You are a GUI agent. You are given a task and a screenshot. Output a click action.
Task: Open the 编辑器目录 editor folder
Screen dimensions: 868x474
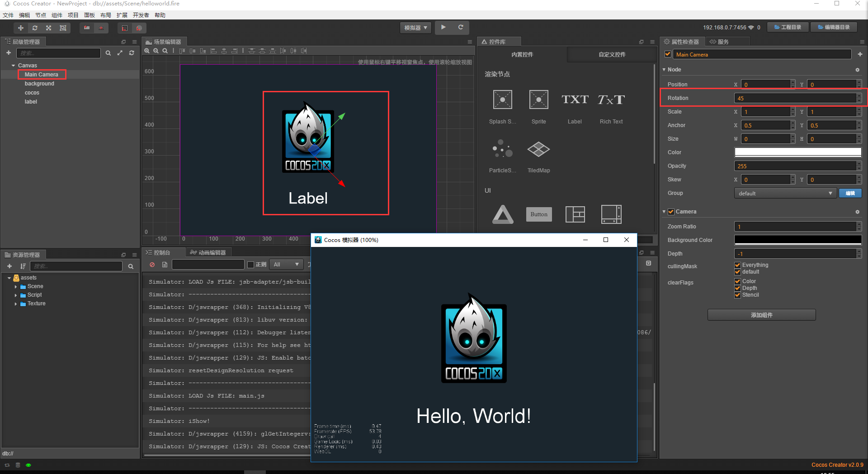coord(834,27)
